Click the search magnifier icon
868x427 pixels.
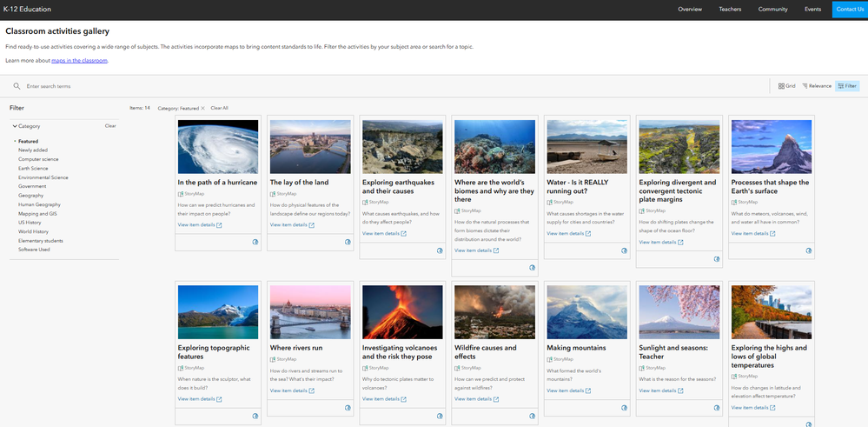[x=17, y=86]
